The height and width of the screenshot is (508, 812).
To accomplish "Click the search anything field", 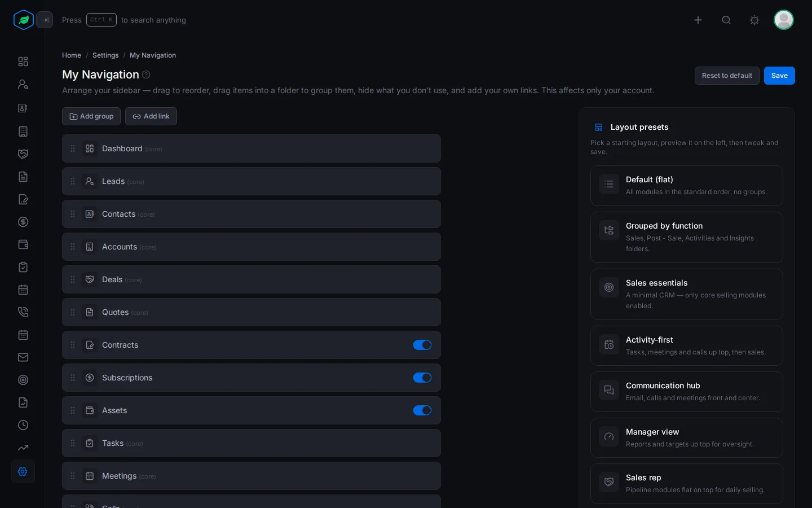I will click(x=124, y=20).
